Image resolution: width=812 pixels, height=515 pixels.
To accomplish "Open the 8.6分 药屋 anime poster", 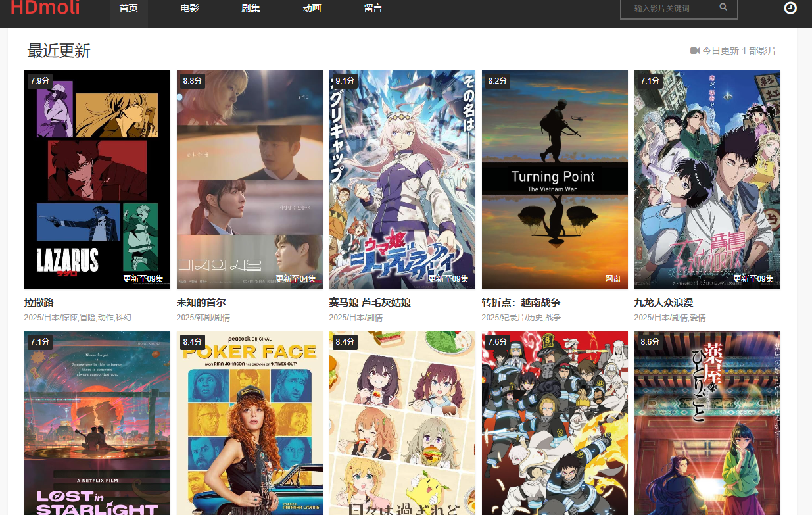I will (707, 423).
